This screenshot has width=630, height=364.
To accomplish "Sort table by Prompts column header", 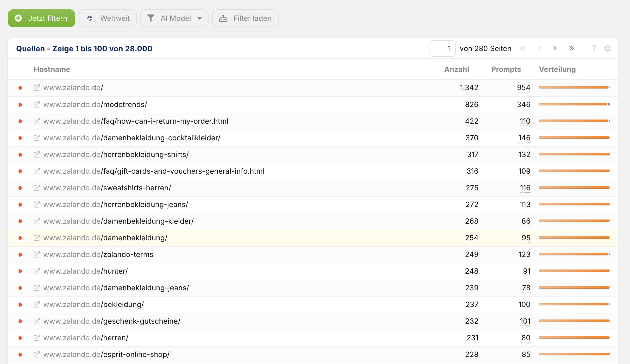I will click(506, 69).
